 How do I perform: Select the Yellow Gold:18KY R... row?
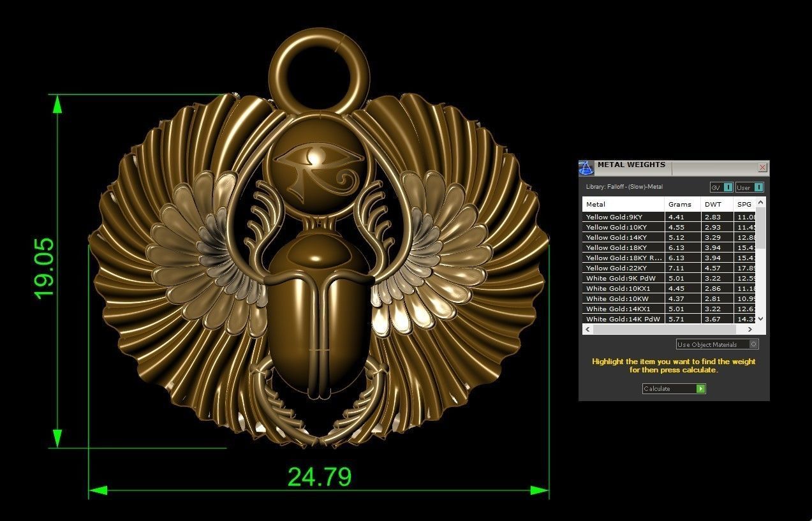point(669,258)
